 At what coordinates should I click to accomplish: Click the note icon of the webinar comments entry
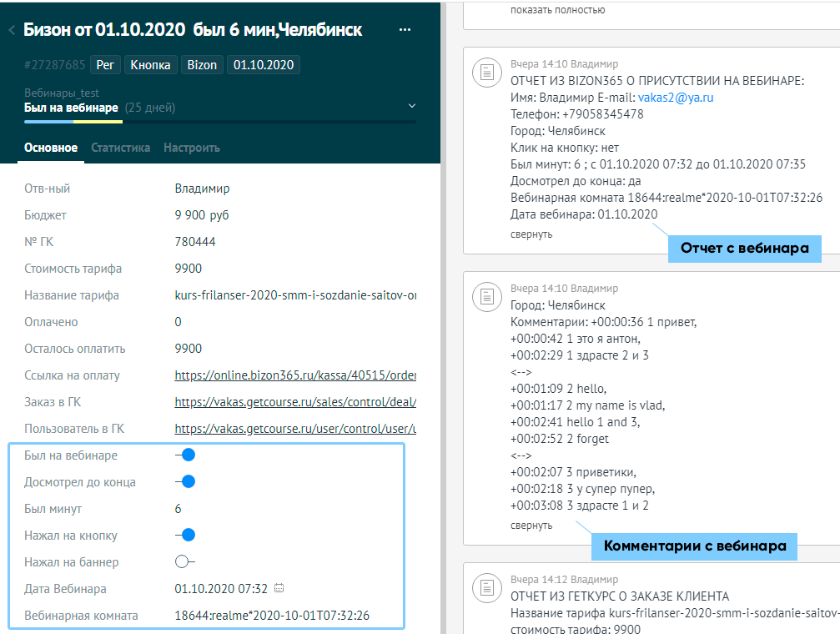(x=485, y=296)
